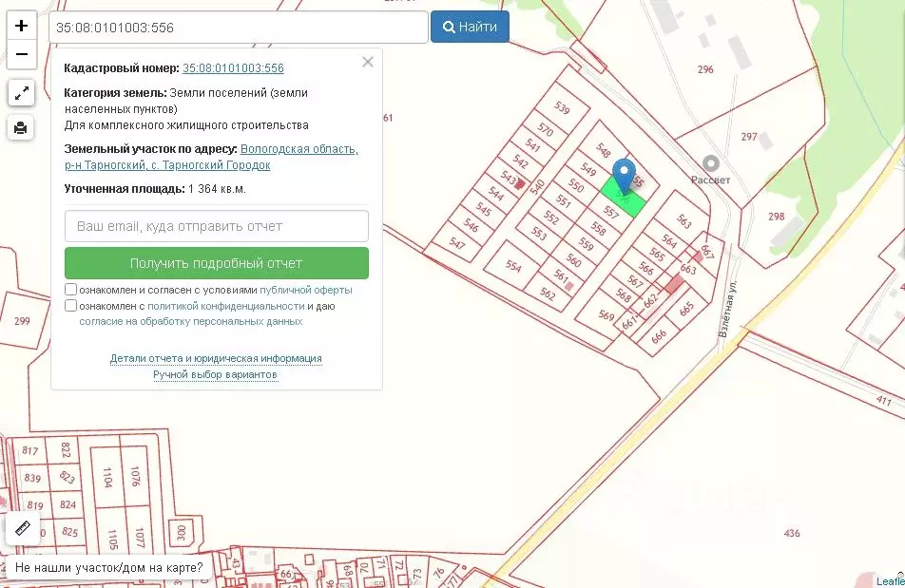Select parcel 546 on the map
The height and width of the screenshot is (588, 905).
click(x=471, y=225)
